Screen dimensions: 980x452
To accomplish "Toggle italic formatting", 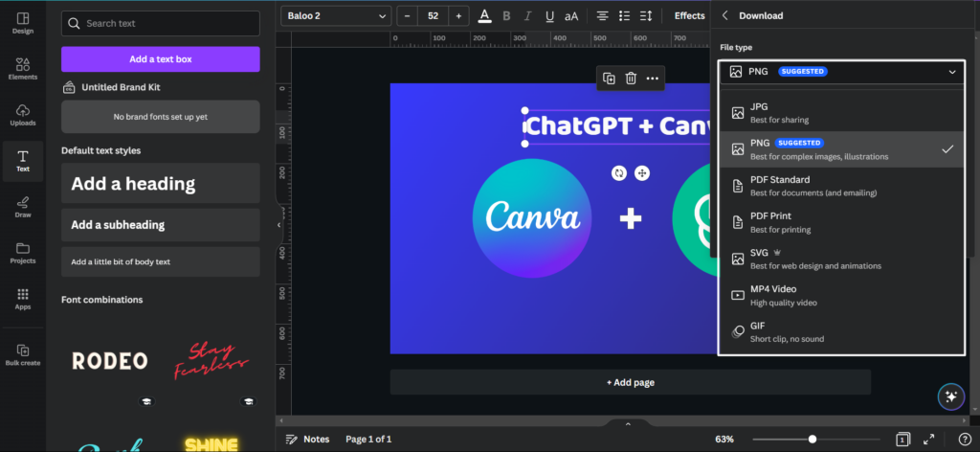I will [x=527, y=15].
